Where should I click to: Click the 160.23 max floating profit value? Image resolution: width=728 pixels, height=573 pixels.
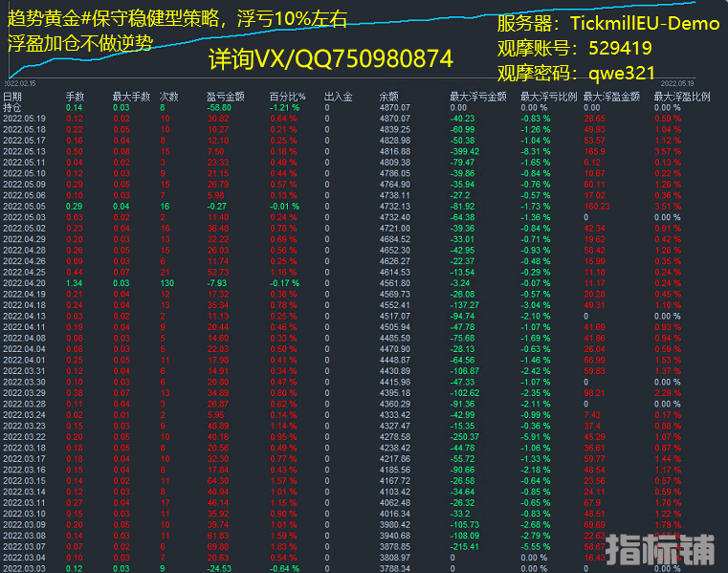(x=597, y=207)
